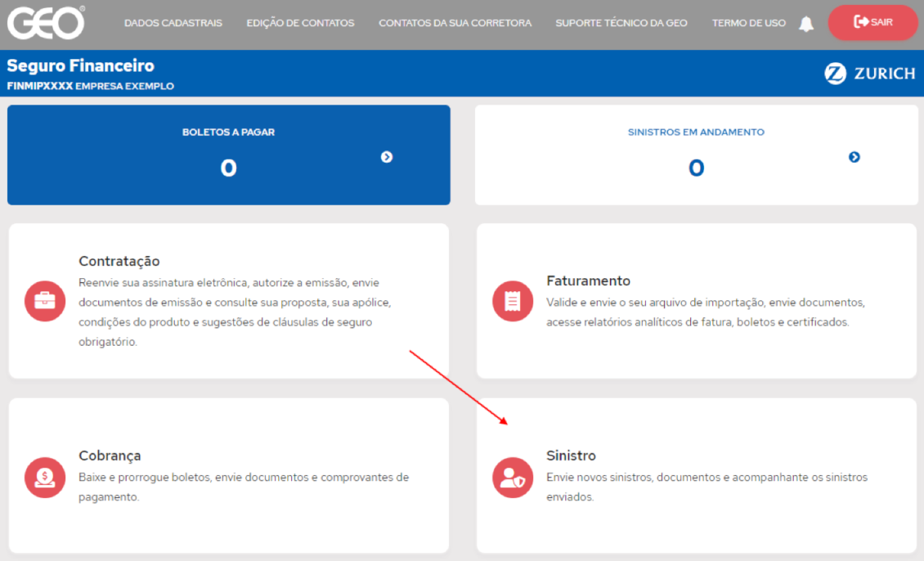Open the Sinistro person-shield icon
The image size is (924, 561).
(x=512, y=478)
